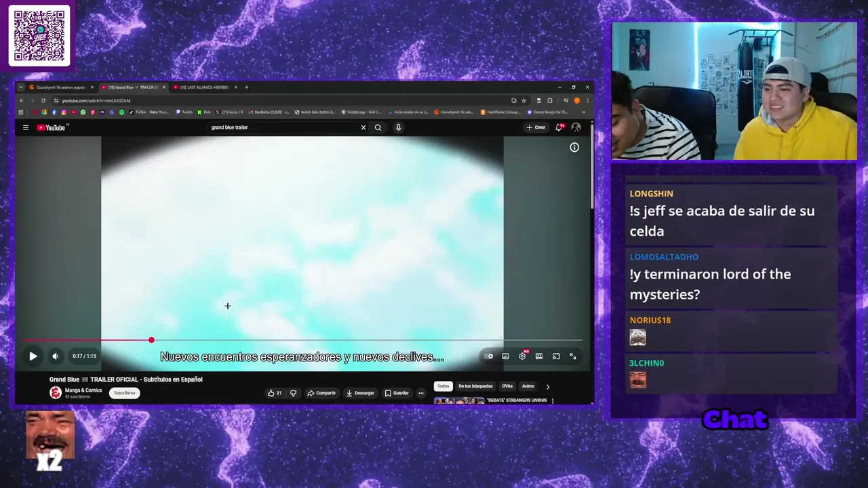Open a new browser tab
This screenshot has width=868, height=488.
246,87
